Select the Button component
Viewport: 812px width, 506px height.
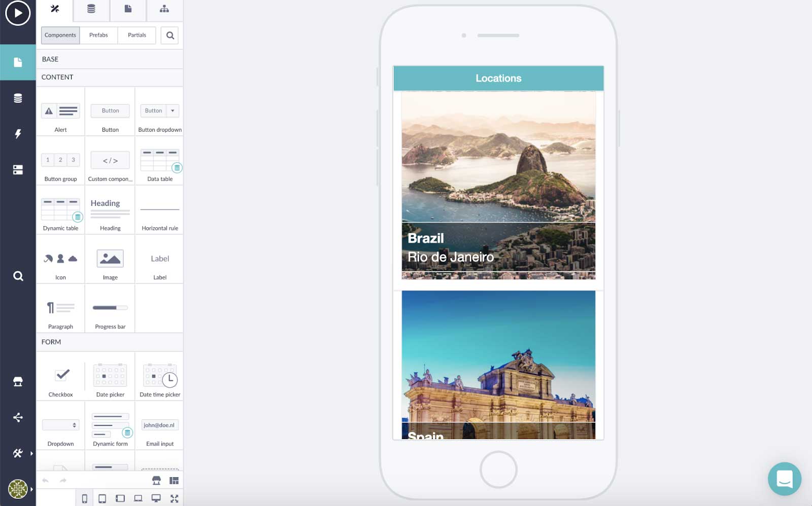pyautogui.click(x=110, y=112)
